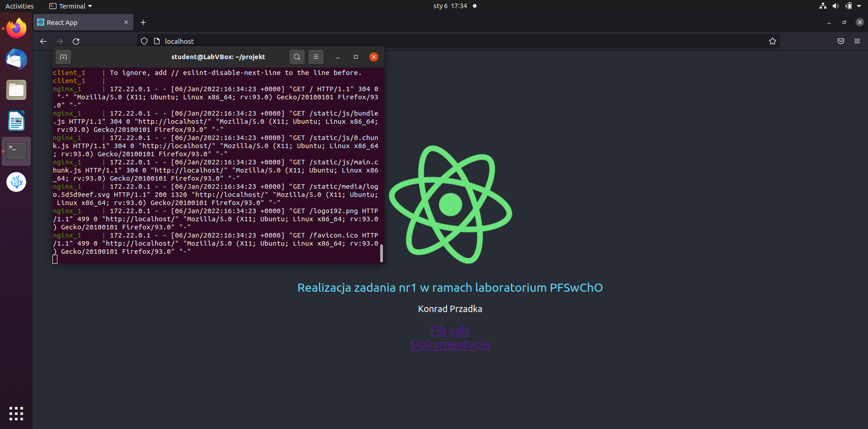Open the Dokumentacja link
Viewport: 868px width, 429px height.
pos(450,344)
